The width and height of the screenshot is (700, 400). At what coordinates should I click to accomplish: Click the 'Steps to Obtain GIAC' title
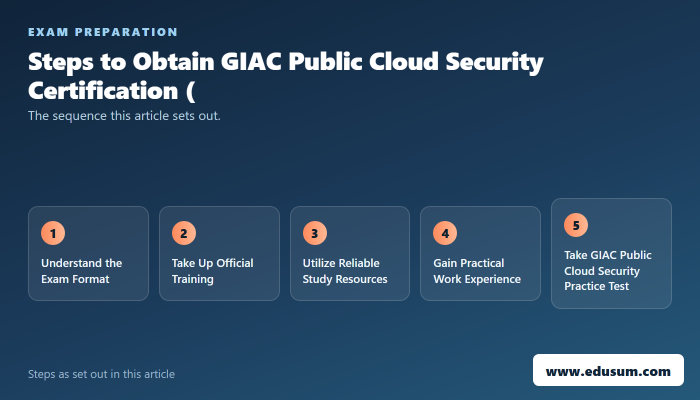(x=286, y=76)
